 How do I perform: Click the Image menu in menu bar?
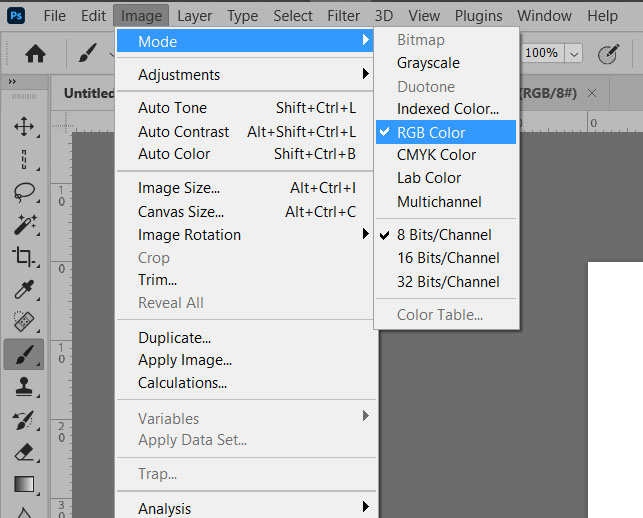tap(141, 16)
